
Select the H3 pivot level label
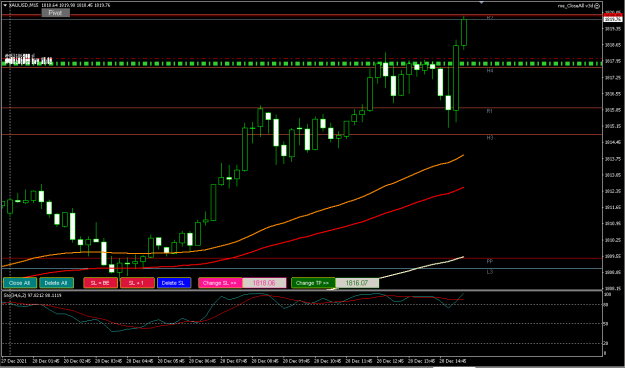[x=490, y=138]
